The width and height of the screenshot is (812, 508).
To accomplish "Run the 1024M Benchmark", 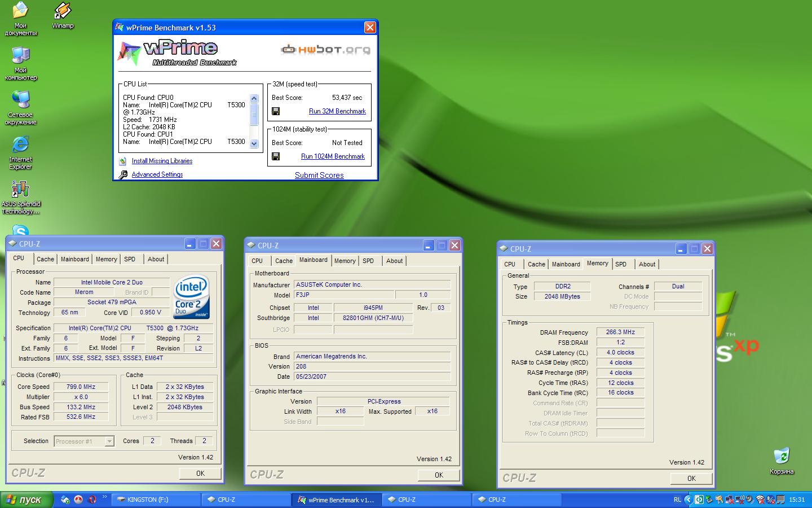I will pyautogui.click(x=333, y=156).
